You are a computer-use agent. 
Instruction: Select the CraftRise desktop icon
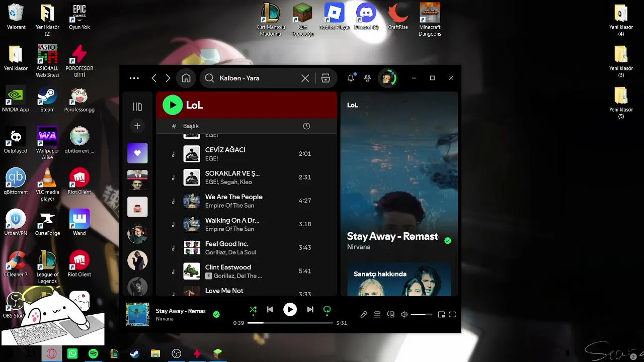click(398, 17)
